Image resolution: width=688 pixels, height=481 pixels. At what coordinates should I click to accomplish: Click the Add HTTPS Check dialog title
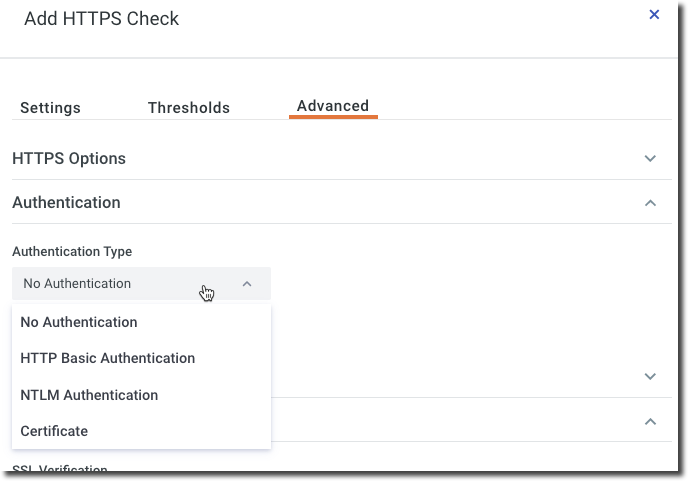pos(102,19)
